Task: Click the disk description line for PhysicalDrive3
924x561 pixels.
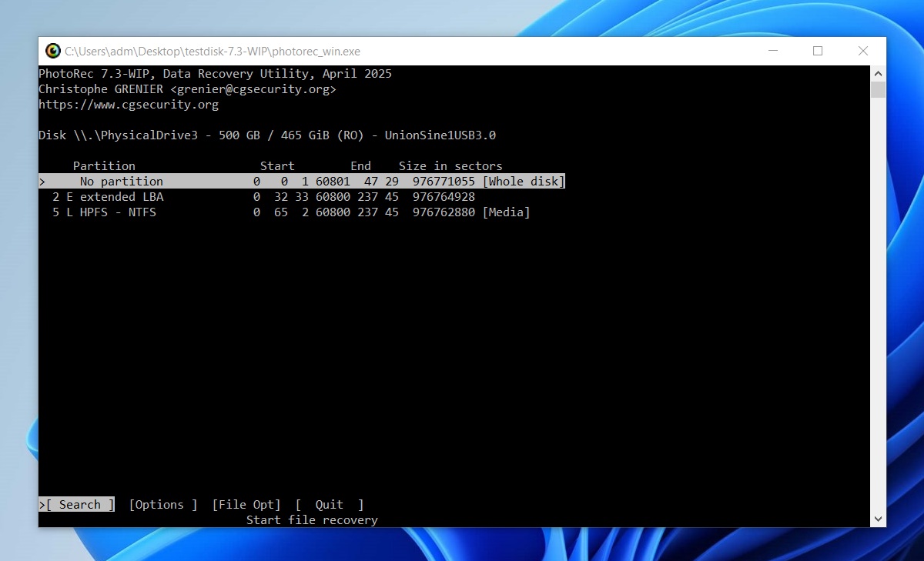Action: pos(267,135)
